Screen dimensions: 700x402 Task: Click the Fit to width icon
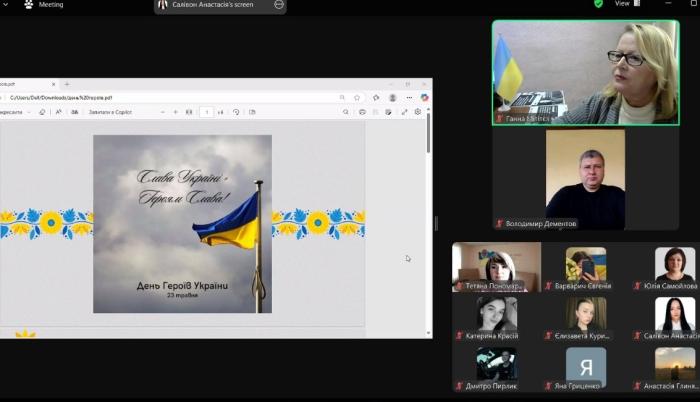coord(189,112)
